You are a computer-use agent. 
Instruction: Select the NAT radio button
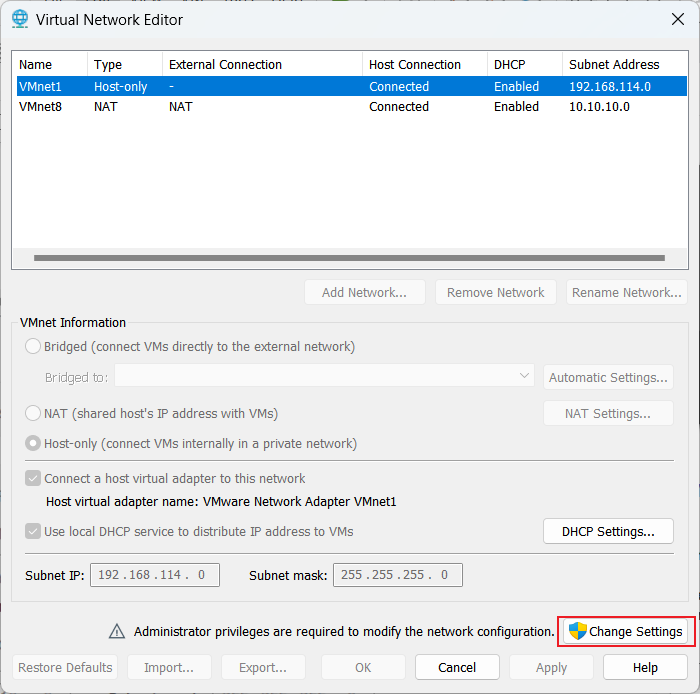(33, 413)
